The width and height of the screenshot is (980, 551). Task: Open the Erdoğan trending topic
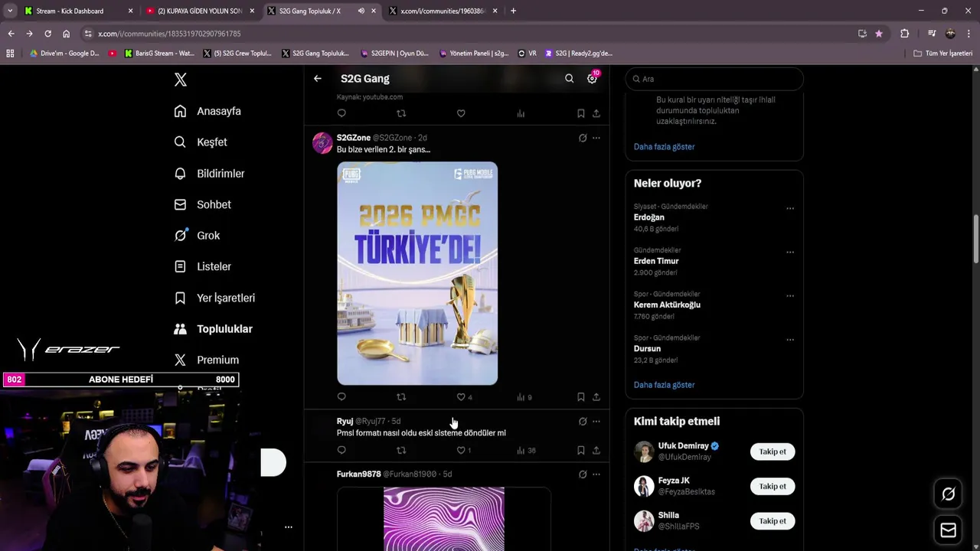[x=648, y=217]
